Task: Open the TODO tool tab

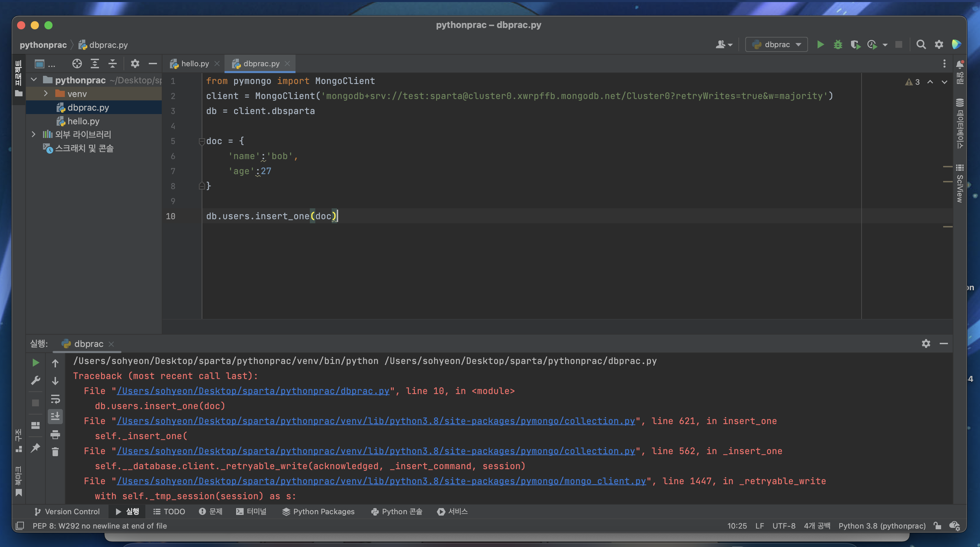Action: (x=169, y=511)
